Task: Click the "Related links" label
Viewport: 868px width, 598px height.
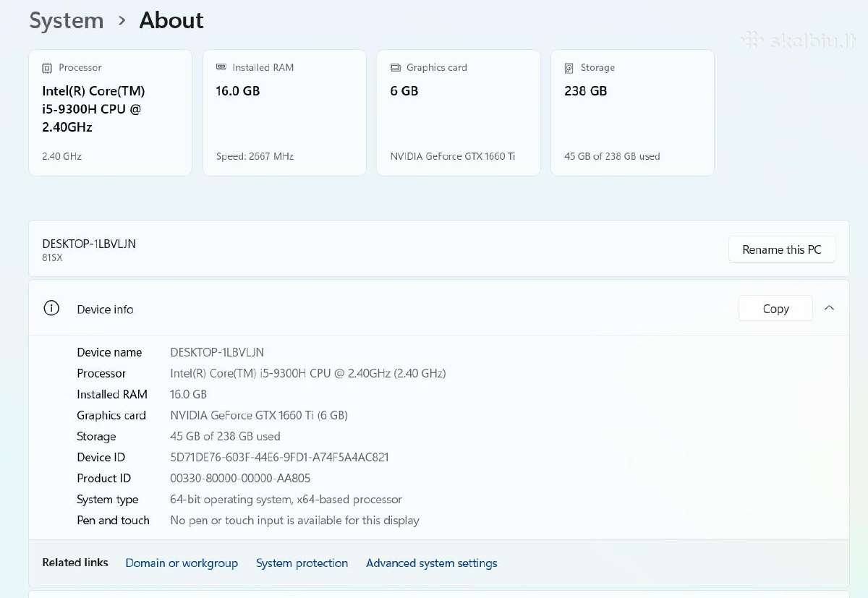Action: 75,563
